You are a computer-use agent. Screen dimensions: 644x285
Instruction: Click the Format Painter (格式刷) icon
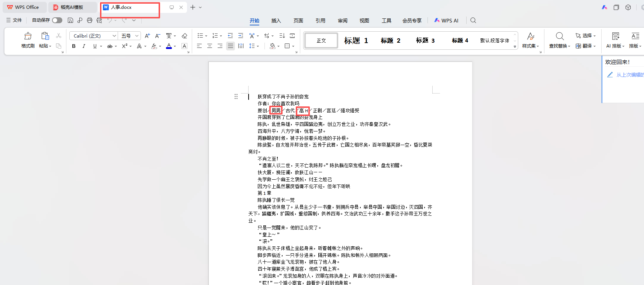(28, 36)
